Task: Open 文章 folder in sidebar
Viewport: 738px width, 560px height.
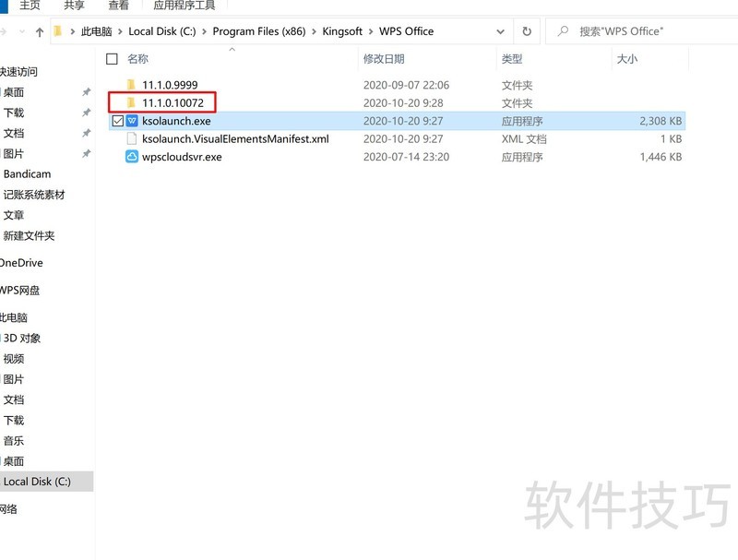Action: (14, 215)
